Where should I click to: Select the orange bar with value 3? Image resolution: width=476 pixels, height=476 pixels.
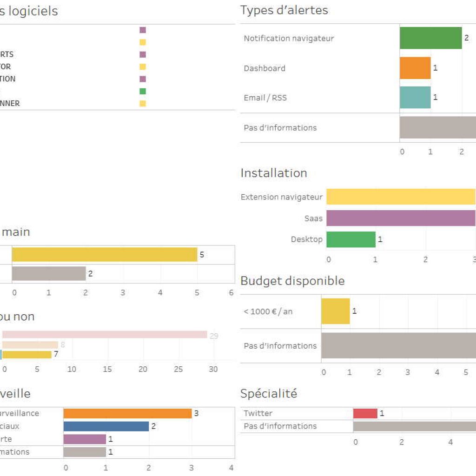coord(128,413)
